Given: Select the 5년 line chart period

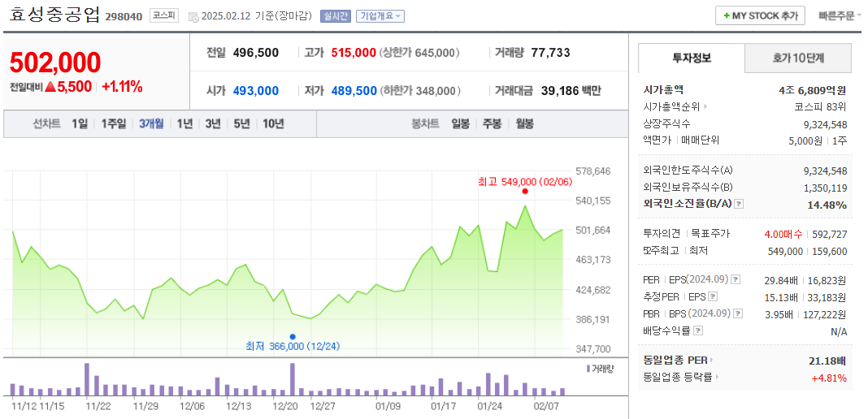Looking at the screenshot, I should 241,123.
